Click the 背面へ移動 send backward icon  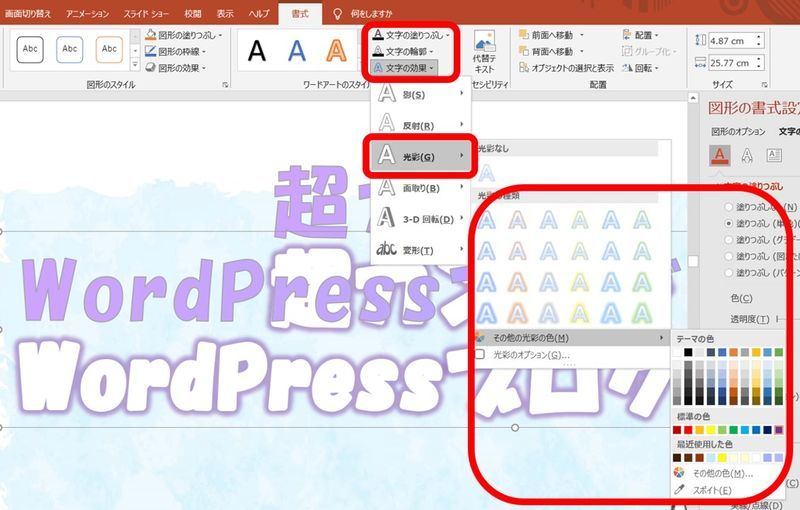click(523, 51)
